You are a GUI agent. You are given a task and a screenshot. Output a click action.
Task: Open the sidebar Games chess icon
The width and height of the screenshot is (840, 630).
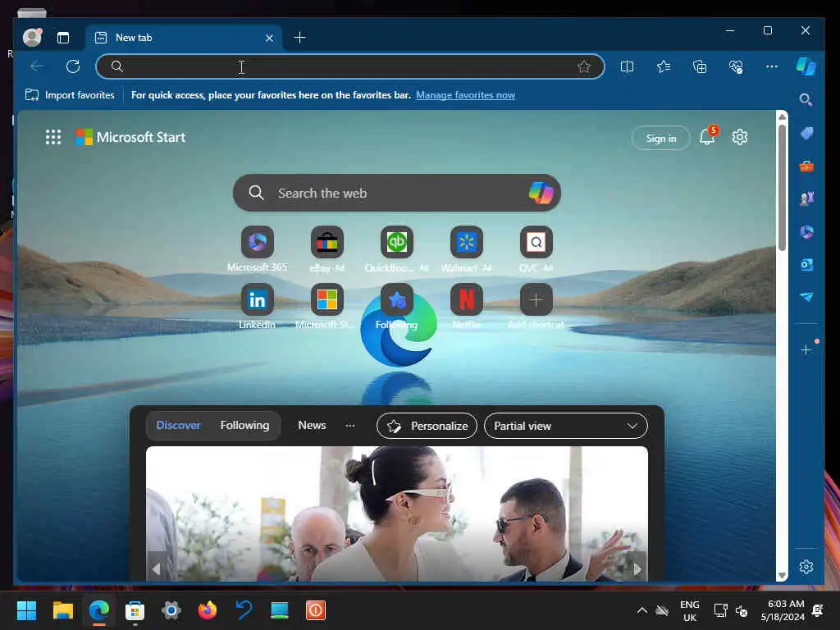[806, 199]
